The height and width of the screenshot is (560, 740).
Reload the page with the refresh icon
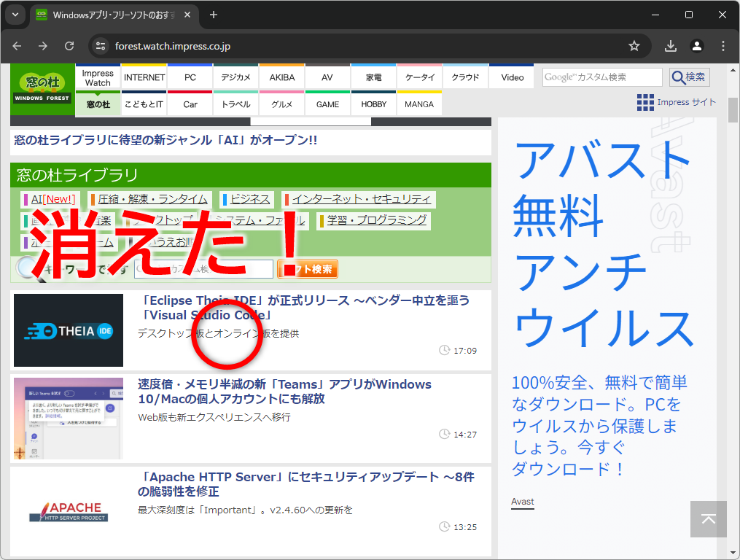click(x=69, y=45)
